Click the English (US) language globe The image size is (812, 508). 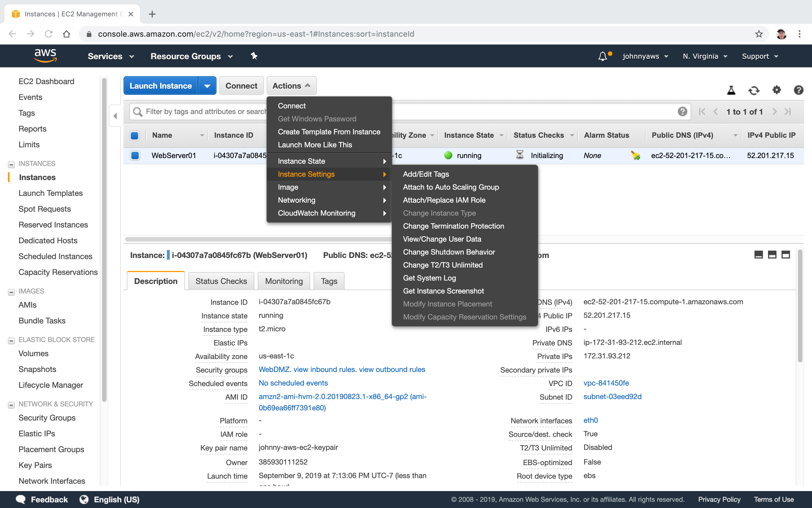84,499
